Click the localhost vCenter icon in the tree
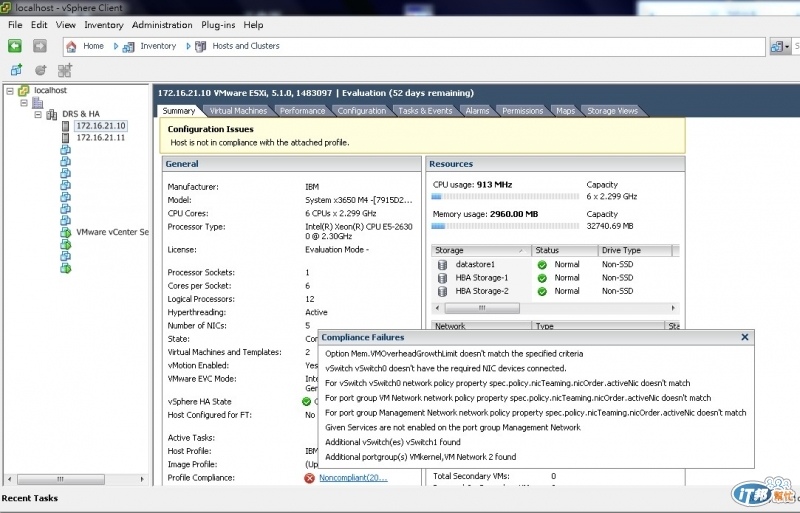800x513 pixels. coord(23,91)
